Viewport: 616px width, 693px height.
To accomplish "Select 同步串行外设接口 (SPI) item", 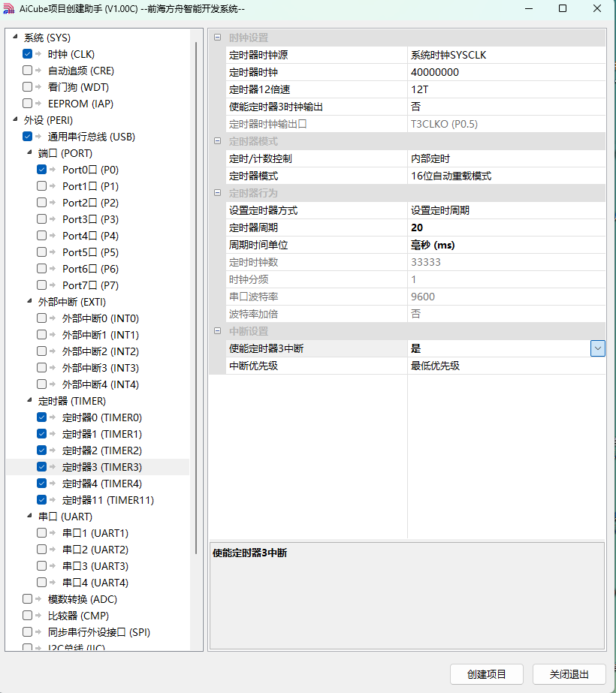I will tap(99, 632).
